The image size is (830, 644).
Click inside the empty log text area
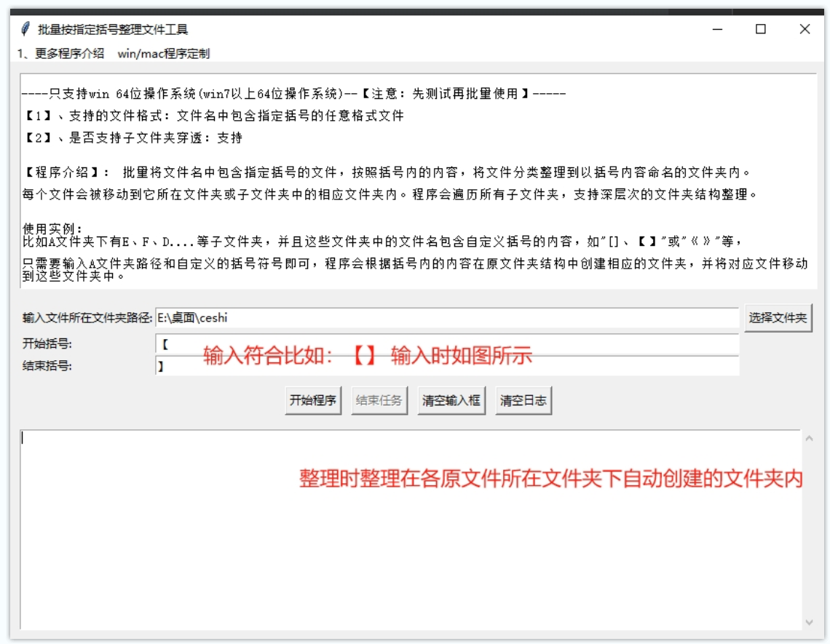410,529
